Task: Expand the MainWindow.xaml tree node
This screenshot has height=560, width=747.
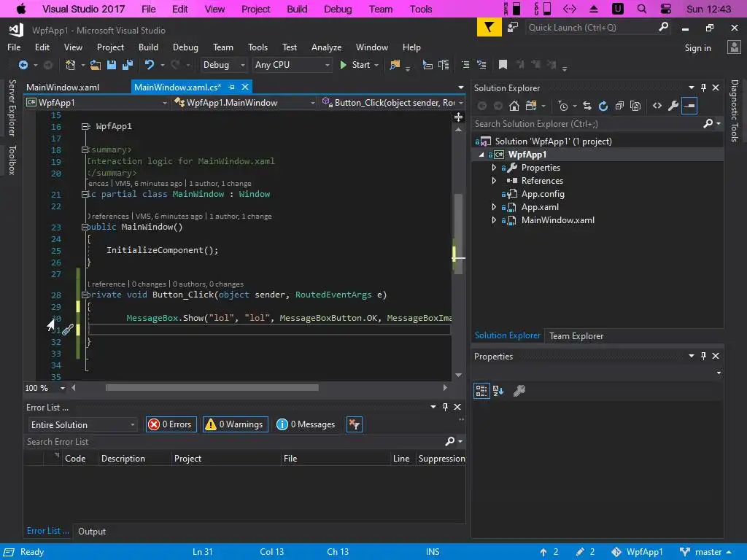Action: [x=494, y=220]
